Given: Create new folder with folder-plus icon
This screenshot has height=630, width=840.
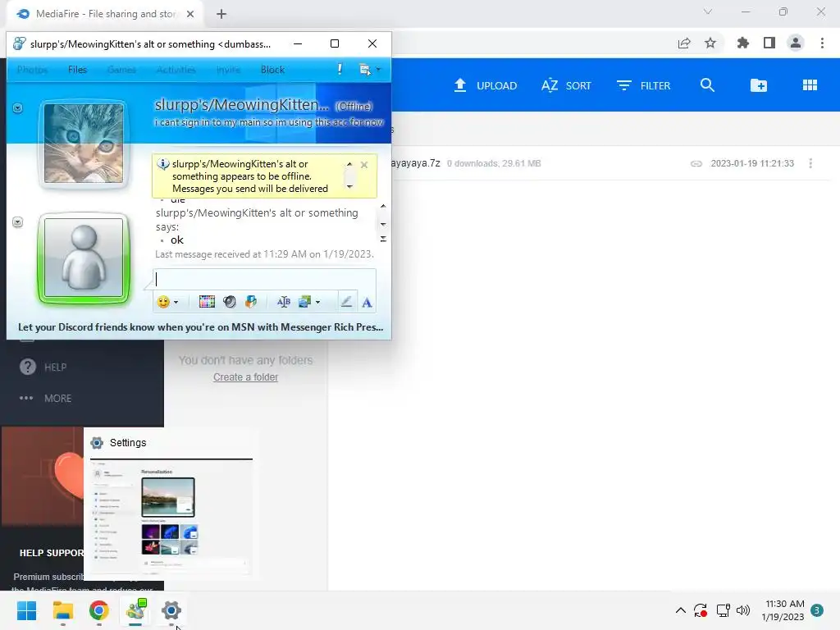Looking at the screenshot, I should [759, 85].
